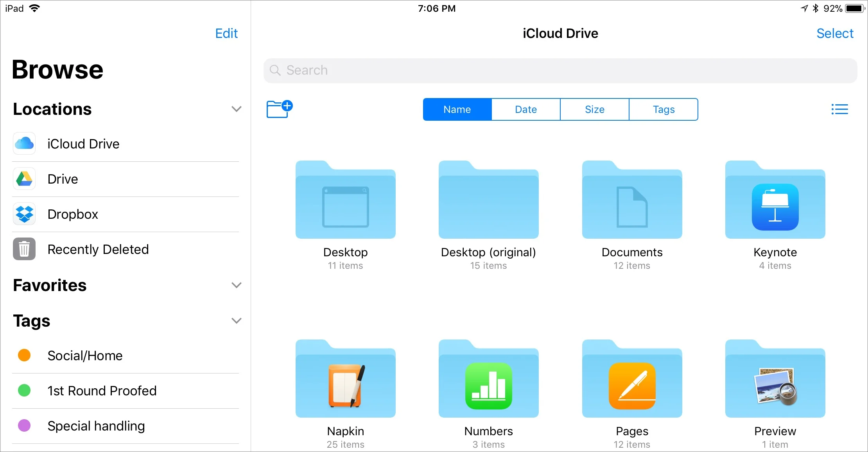
Task: Sort files by Date tab
Action: (x=525, y=109)
